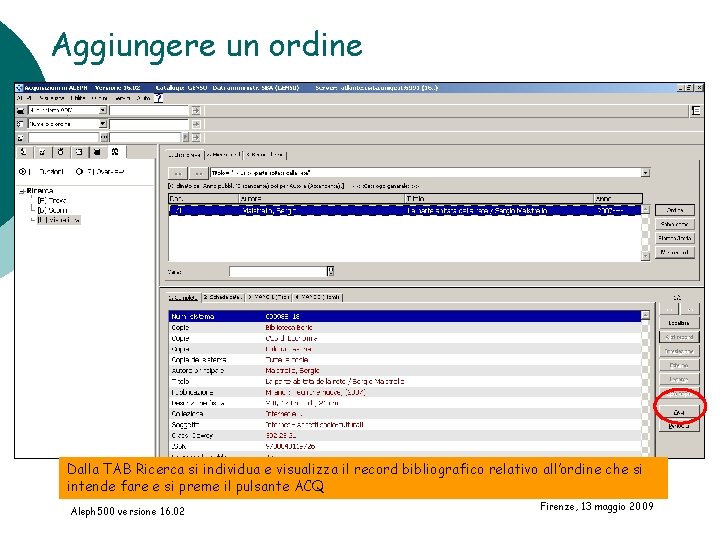Open the MARC (Tag) record tab
This screenshot has height=540, width=720.
[269, 297]
